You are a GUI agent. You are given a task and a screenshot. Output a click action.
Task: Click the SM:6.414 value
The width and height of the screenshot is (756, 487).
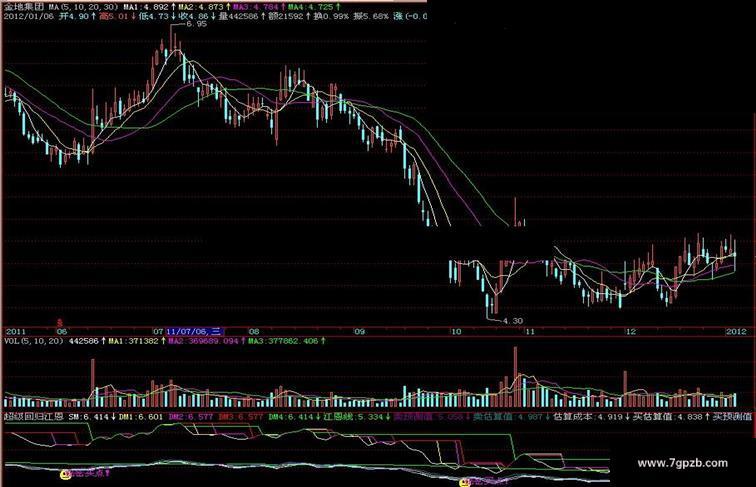[89, 416]
